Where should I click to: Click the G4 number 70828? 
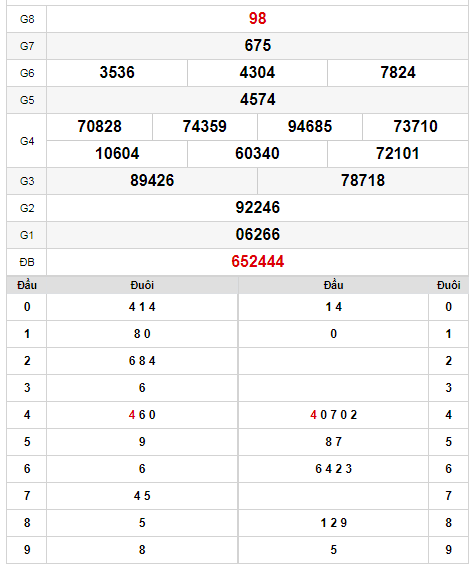[99, 127]
